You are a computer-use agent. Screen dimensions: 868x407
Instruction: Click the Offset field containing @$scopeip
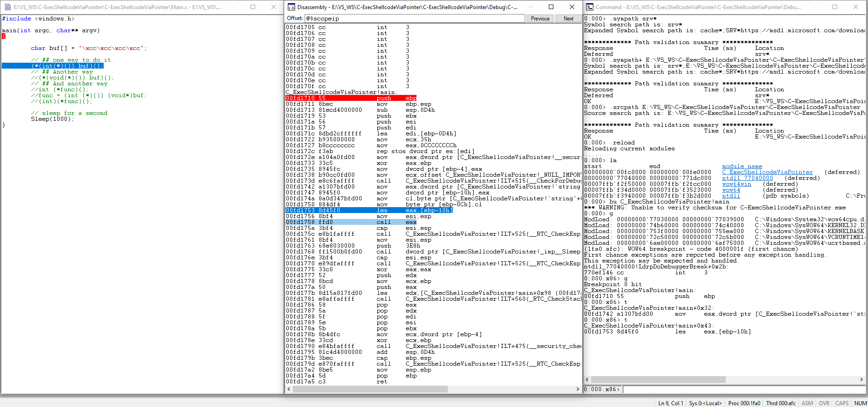pyautogui.click(x=414, y=19)
